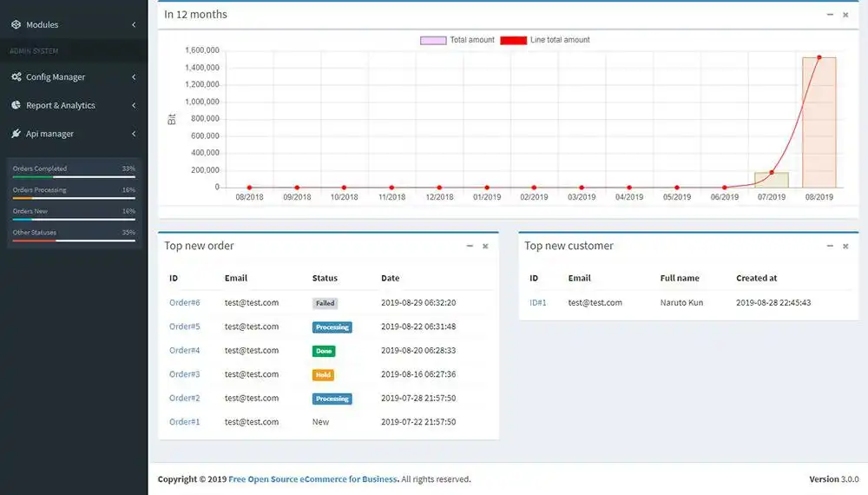
Task: Remove the Top new order panel
Action: pos(485,247)
